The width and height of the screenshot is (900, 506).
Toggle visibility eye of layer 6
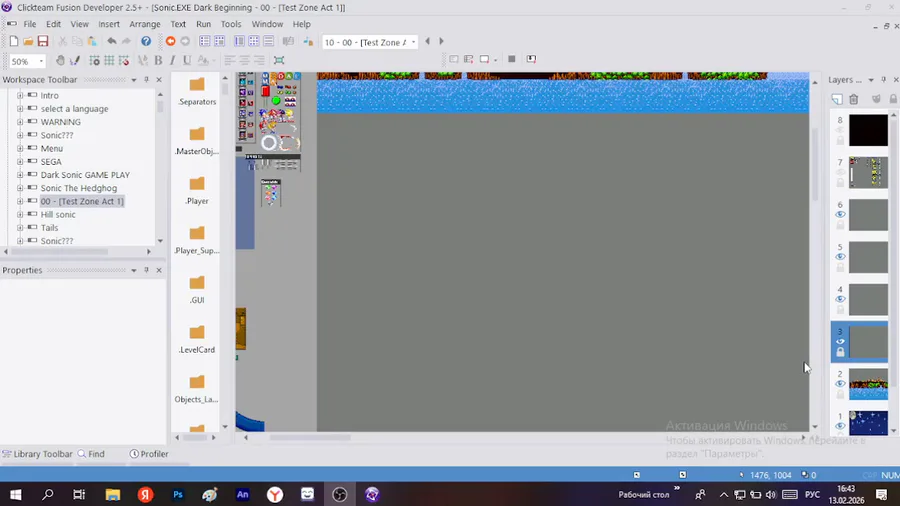pos(840,215)
